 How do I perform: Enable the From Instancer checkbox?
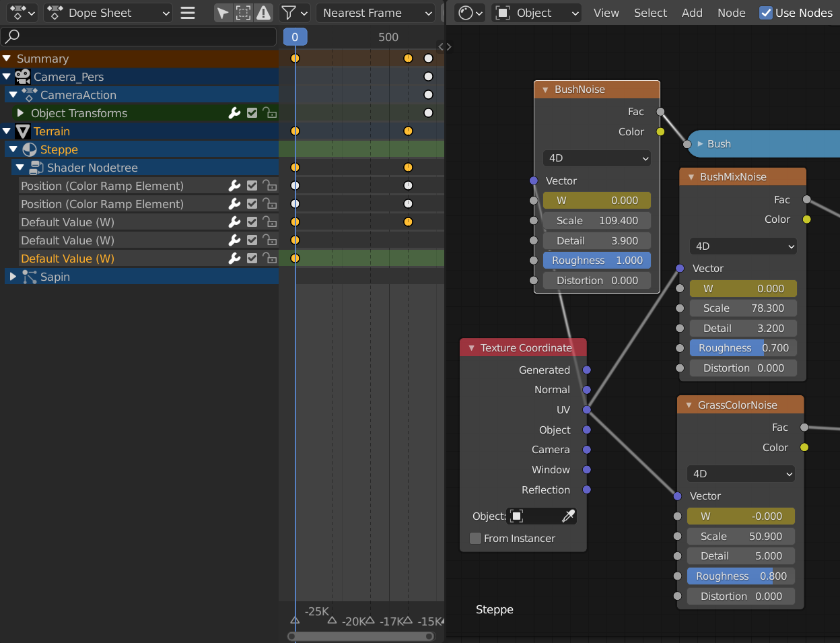point(476,538)
